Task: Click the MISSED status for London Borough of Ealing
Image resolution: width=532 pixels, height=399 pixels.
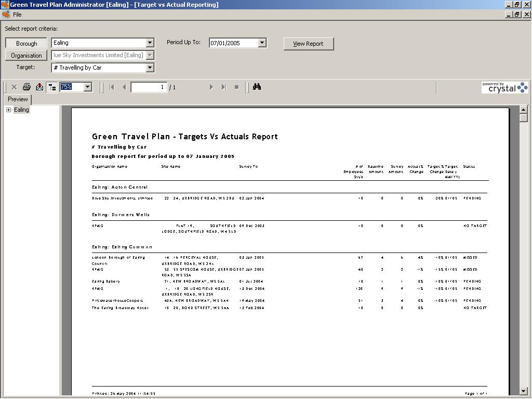Action: (470, 258)
